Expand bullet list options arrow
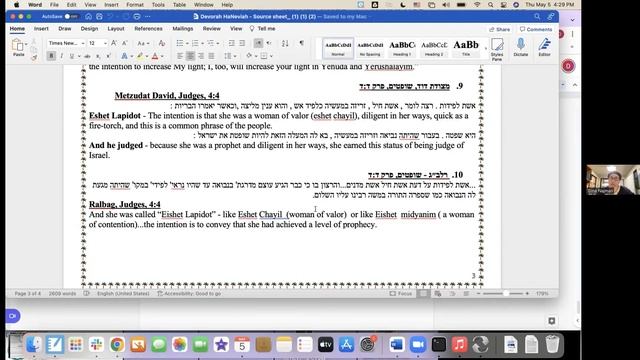Image resolution: width=640 pixels, height=360 pixels. click(187, 44)
